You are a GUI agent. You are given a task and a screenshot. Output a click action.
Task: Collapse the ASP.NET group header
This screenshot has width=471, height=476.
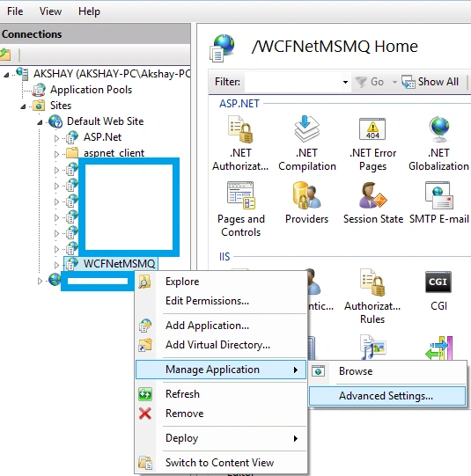(x=239, y=104)
